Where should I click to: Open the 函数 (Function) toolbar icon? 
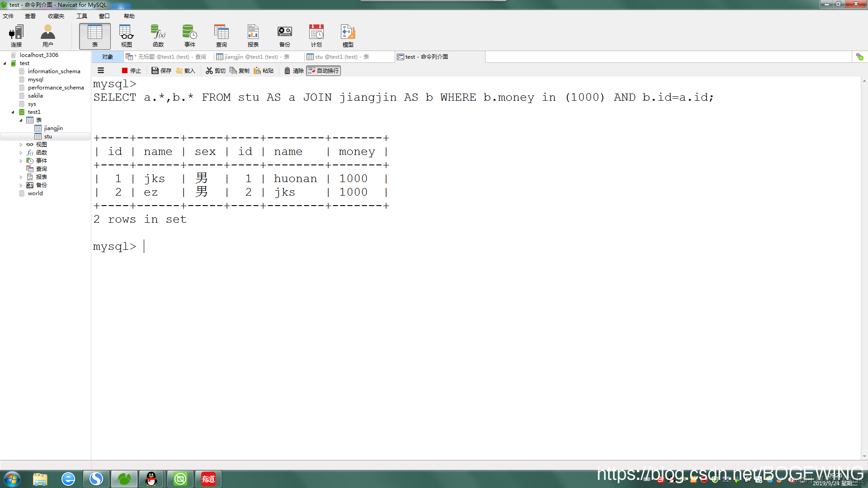(x=158, y=36)
